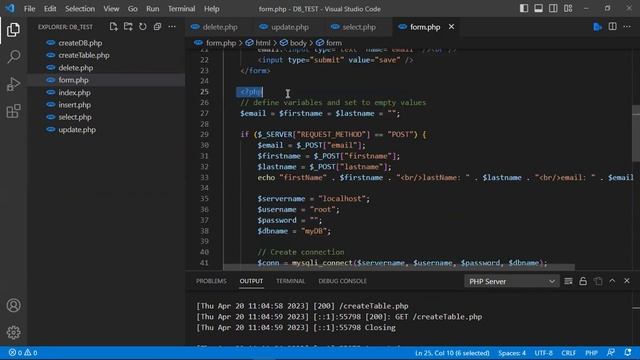Open the Help menu
The height and width of the screenshot is (360, 640).
click(x=212, y=9)
